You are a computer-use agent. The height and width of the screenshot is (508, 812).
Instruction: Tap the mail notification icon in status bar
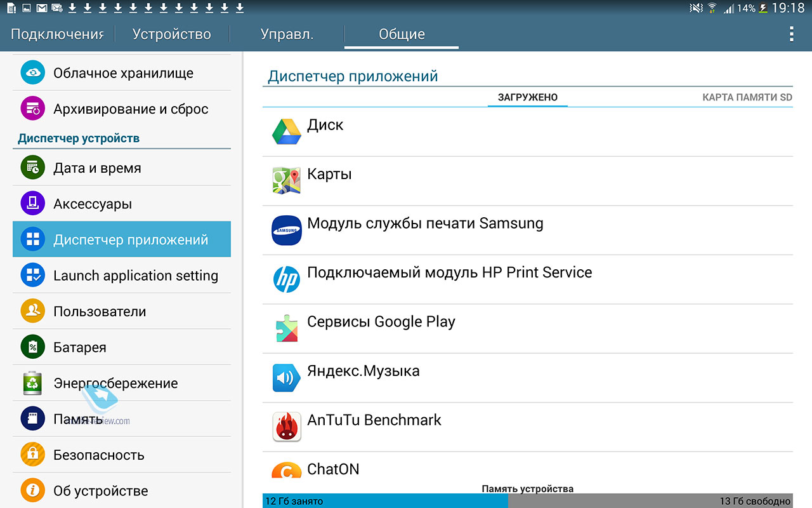click(x=42, y=8)
